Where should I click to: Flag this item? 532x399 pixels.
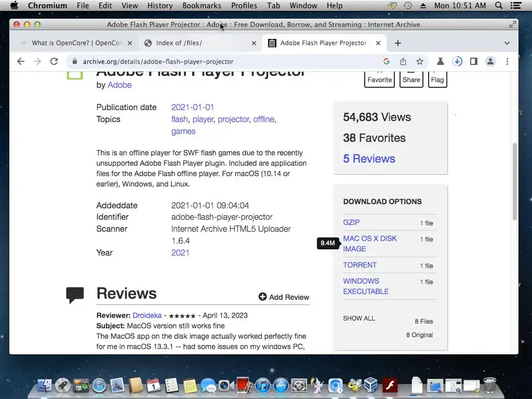coord(437,79)
